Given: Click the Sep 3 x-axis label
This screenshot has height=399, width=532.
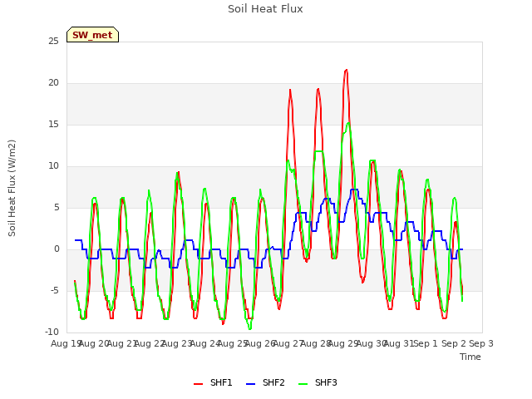Looking at the screenshot, I should pyautogui.click(x=481, y=343).
